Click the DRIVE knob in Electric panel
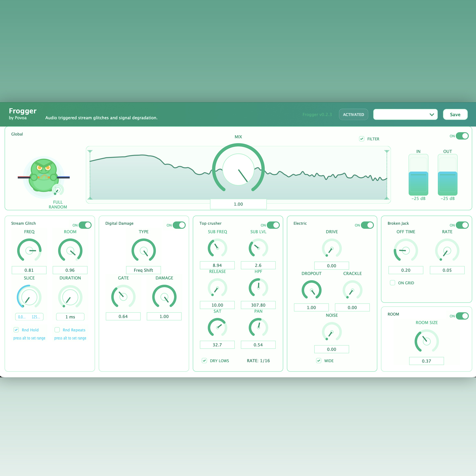Viewport: 476px width, 476px height. (x=332, y=248)
